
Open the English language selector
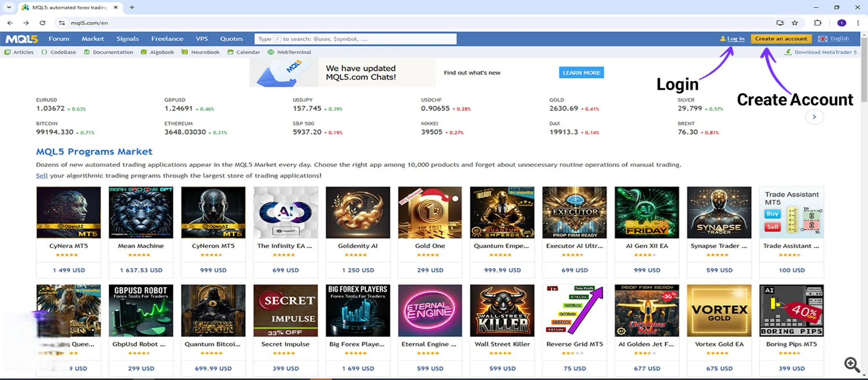pyautogui.click(x=834, y=39)
